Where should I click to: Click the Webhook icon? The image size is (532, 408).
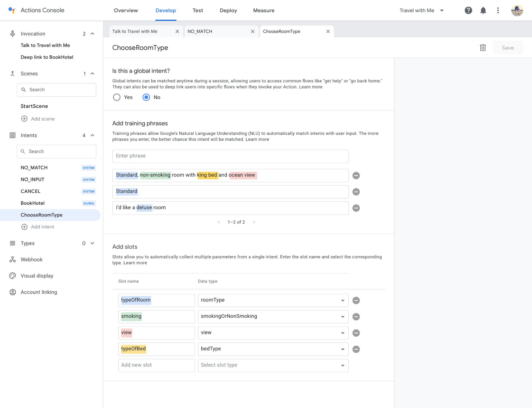point(12,259)
